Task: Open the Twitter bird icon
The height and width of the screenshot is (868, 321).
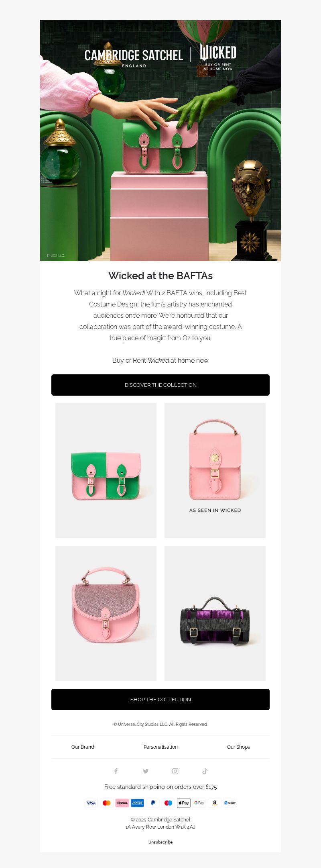Action: (x=146, y=771)
